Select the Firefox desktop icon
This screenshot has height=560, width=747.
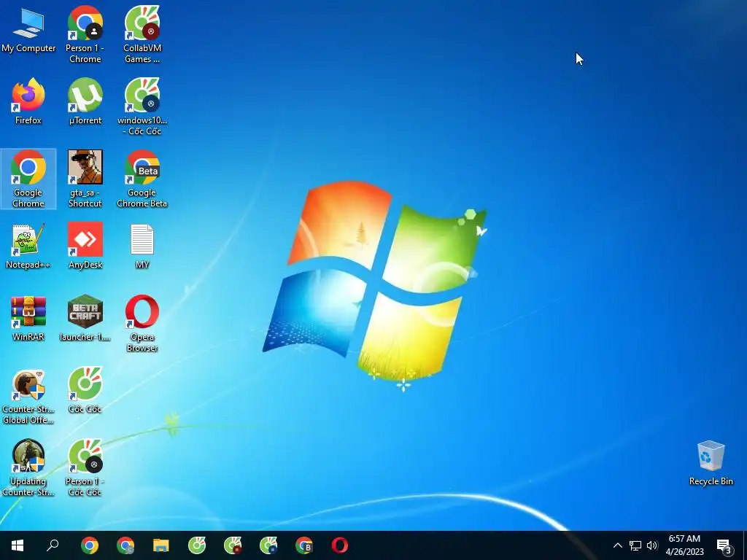28,102
